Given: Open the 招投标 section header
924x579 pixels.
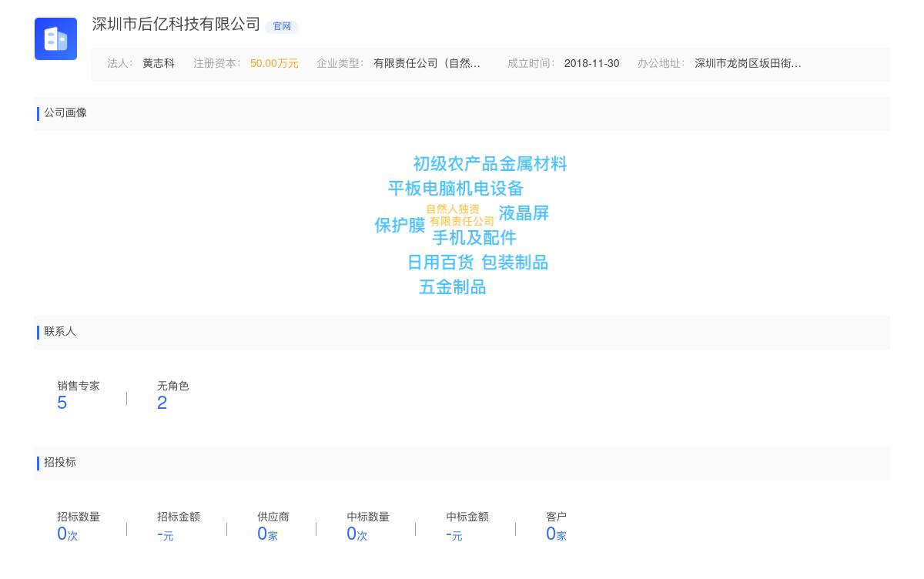Looking at the screenshot, I should [x=59, y=463].
